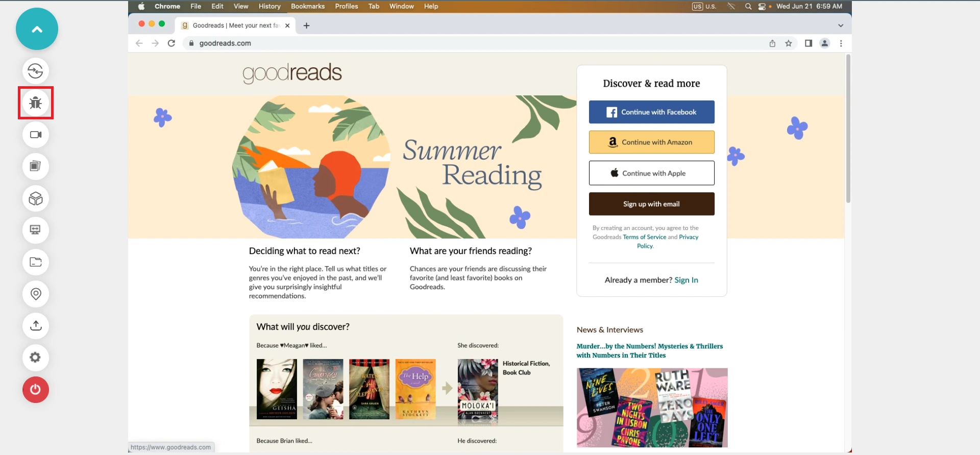Click the upload icon in sidebar

click(36, 325)
